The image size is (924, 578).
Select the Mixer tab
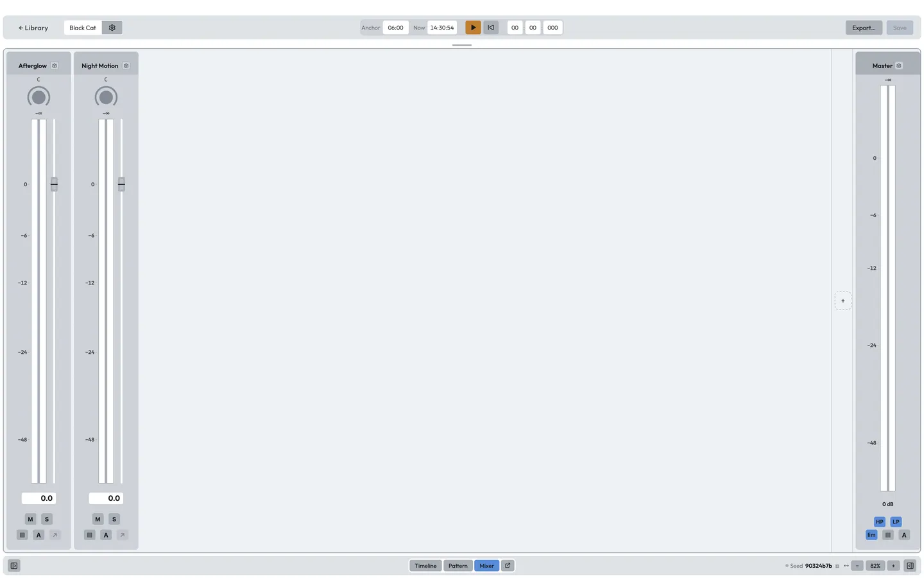pyautogui.click(x=487, y=566)
